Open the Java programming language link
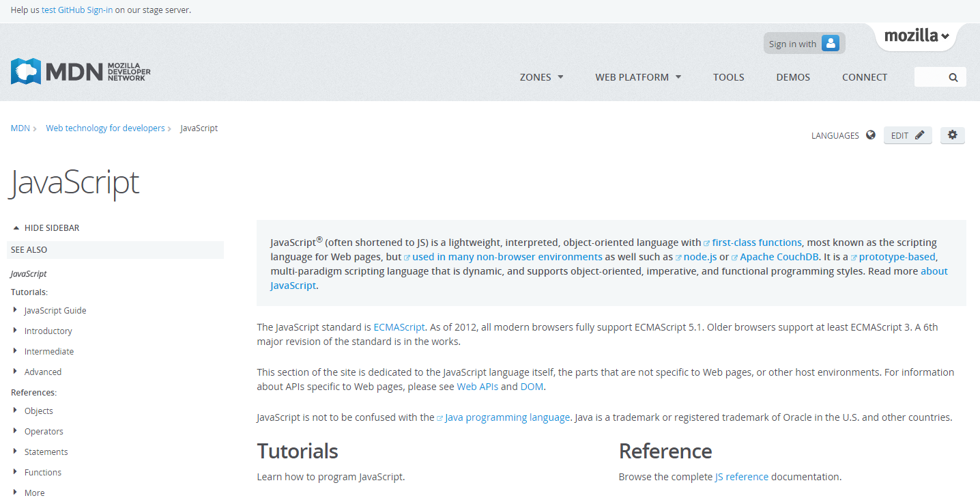980x498 pixels. pos(507,417)
